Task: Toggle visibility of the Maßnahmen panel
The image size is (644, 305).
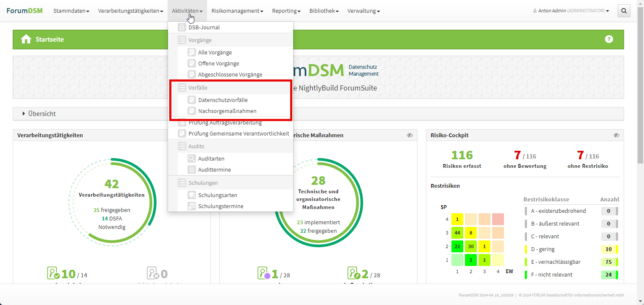Action: tap(409, 135)
